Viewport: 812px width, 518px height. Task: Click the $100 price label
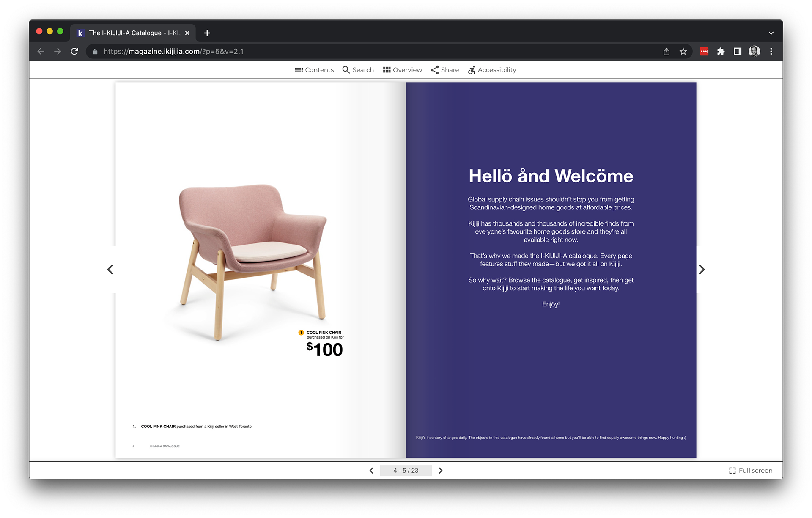point(324,350)
